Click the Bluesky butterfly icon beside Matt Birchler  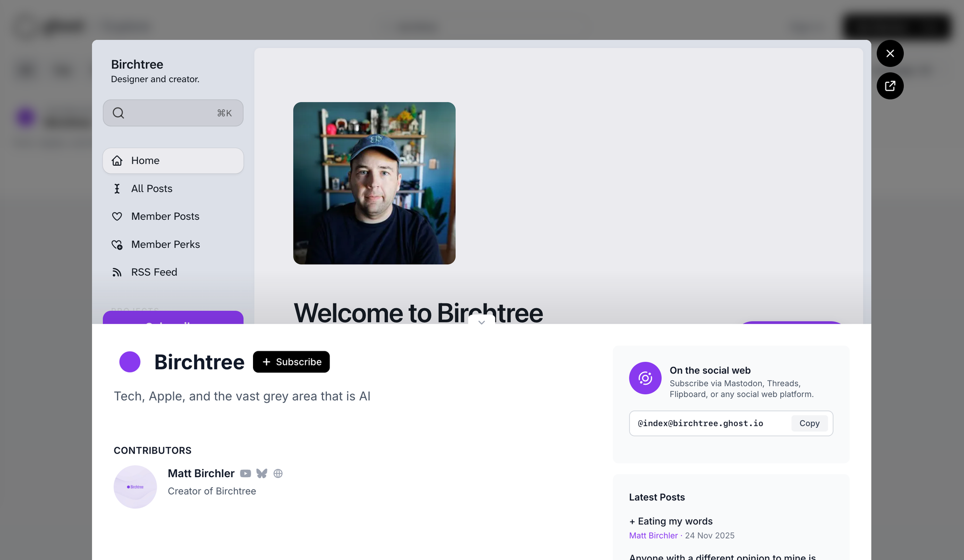(x=262, y=474)
